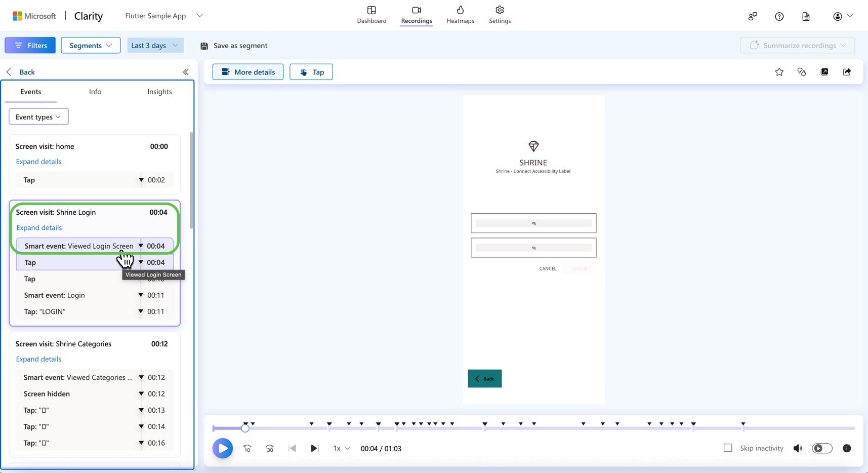Open the community feedback icon in the header
The image size is (868, 473).
tap(753, 16)
